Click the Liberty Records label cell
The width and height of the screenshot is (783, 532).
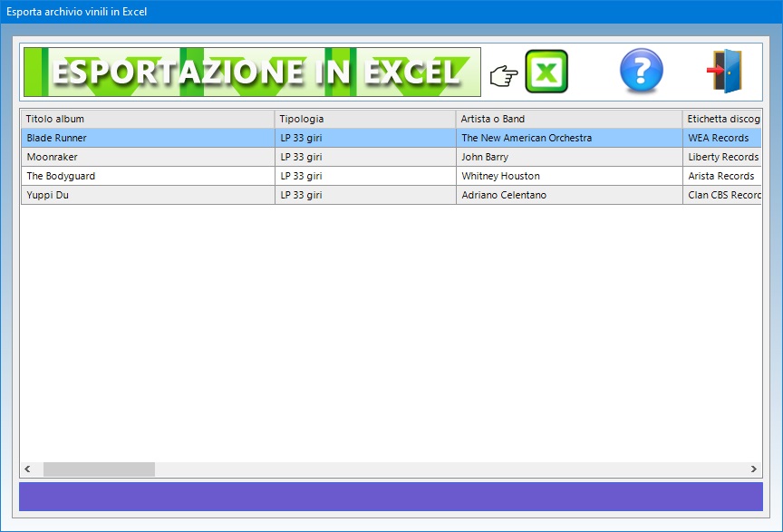(722, 157)
